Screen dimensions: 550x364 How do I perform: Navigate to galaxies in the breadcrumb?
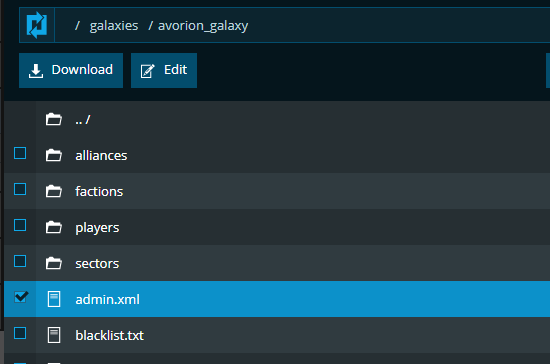[114, 26]
